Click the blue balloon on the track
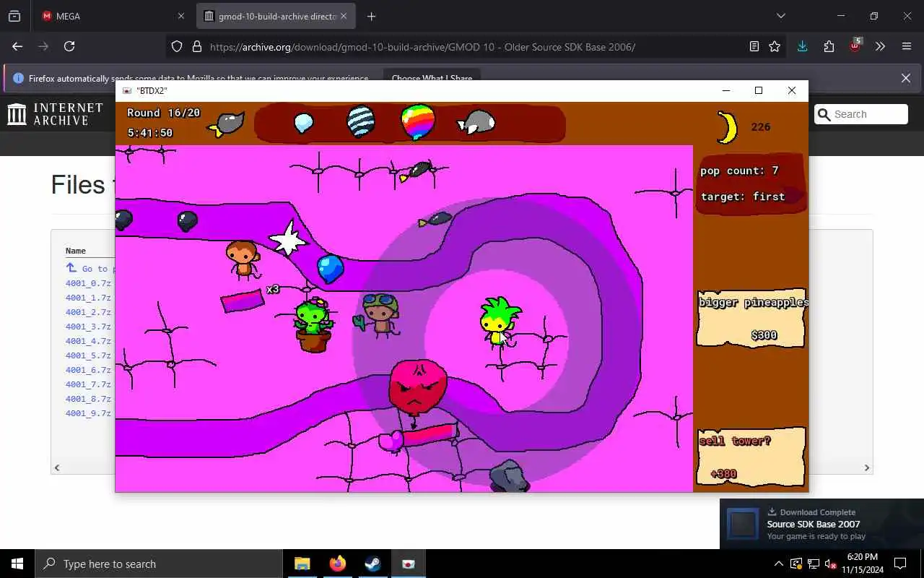 pyautogui.click(x=331, y=268)
